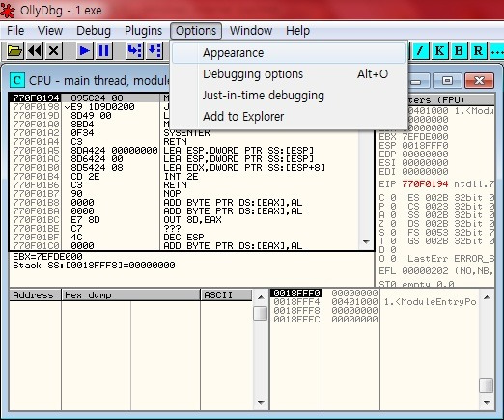
Task: Choose Appearance from Options menu
Action: pos(289,53)
